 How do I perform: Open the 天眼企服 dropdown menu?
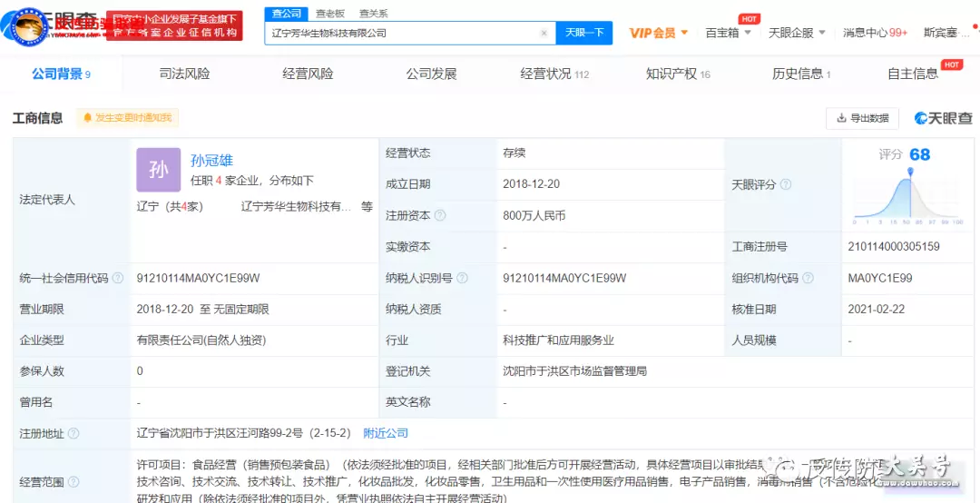797,33
